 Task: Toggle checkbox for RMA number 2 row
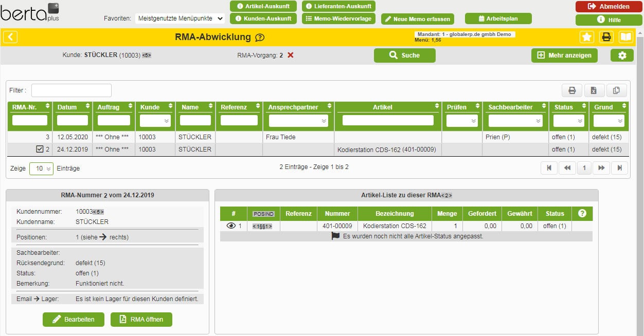click(x=40, y=150)
